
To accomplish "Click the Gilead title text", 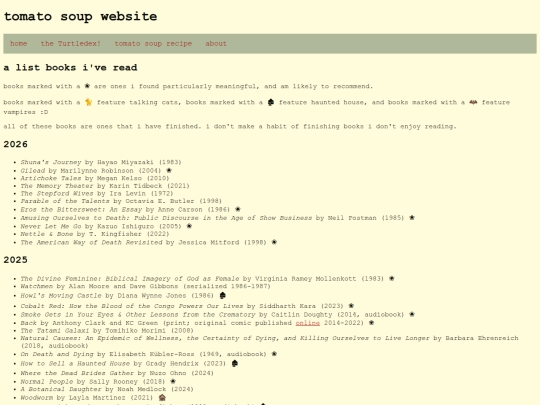I will pos(33,171).
